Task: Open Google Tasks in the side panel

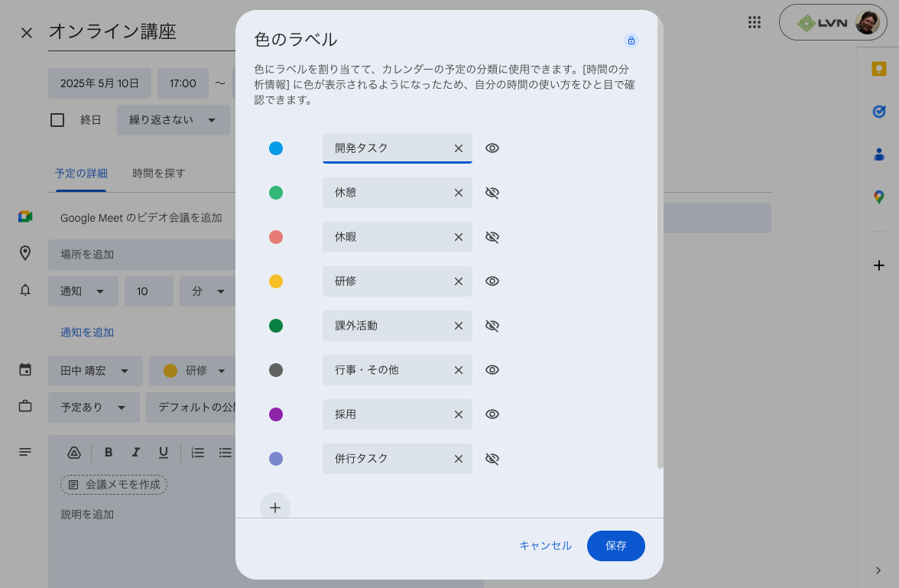Action: (878, 112)
